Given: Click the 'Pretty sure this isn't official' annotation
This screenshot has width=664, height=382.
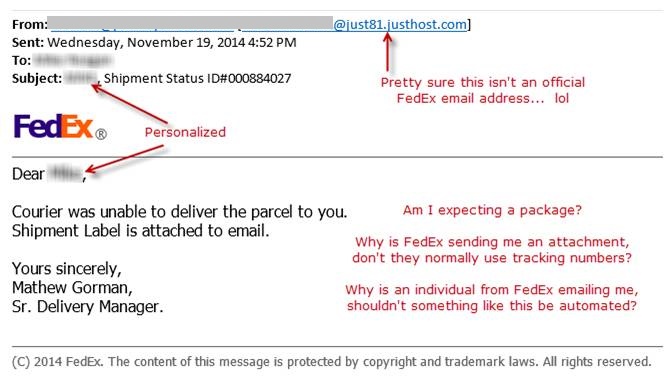Looking at the screenshot, I should (x=483, y=90).
